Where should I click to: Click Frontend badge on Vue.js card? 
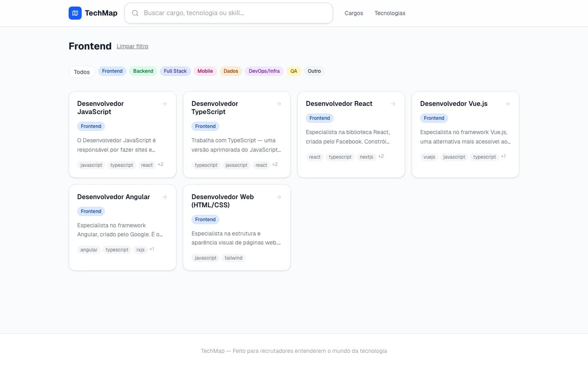(x=434, y=118)
